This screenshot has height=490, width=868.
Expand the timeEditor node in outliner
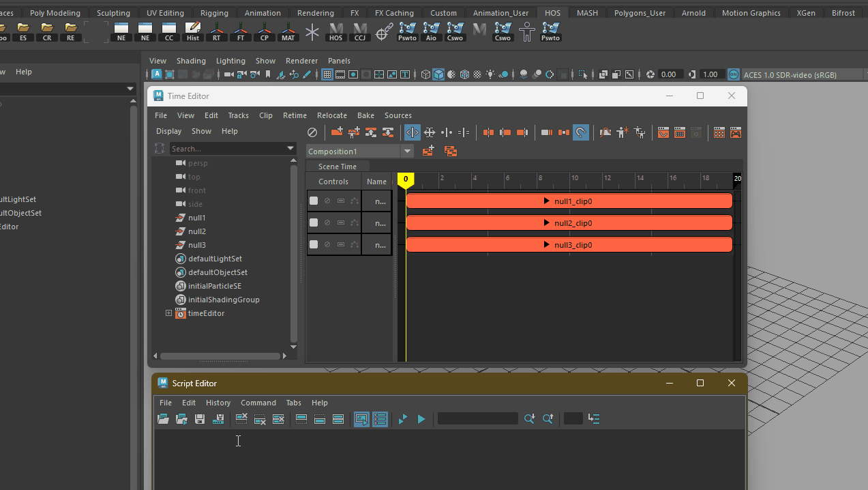point(168,313)
